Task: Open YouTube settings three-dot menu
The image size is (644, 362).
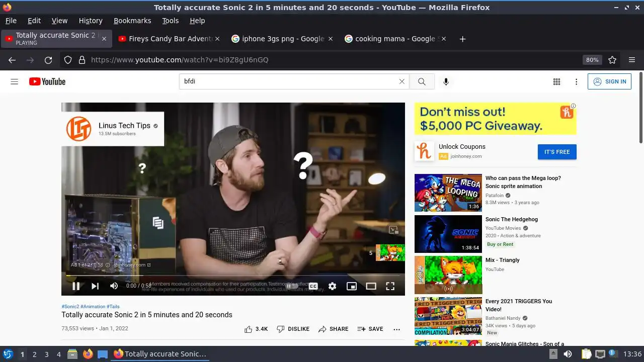Action: [x=576, y=81]
